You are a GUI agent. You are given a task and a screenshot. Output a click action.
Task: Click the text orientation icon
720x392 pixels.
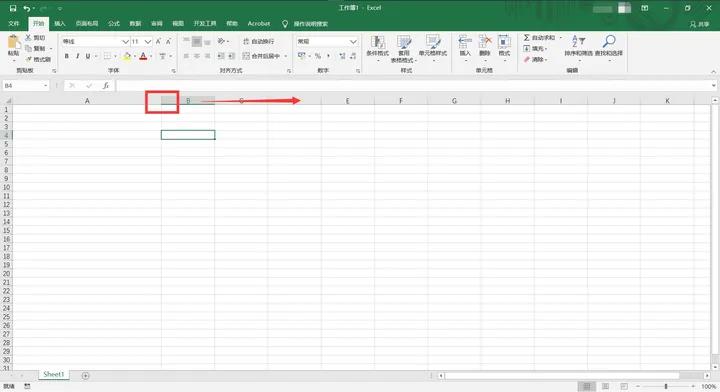(x=221, y=41)
